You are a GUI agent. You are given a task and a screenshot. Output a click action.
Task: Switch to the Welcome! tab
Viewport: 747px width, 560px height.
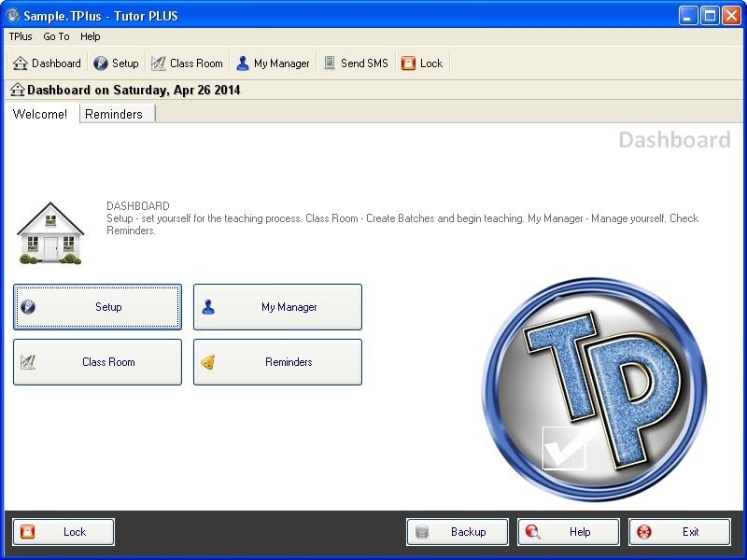coord(40,114)
